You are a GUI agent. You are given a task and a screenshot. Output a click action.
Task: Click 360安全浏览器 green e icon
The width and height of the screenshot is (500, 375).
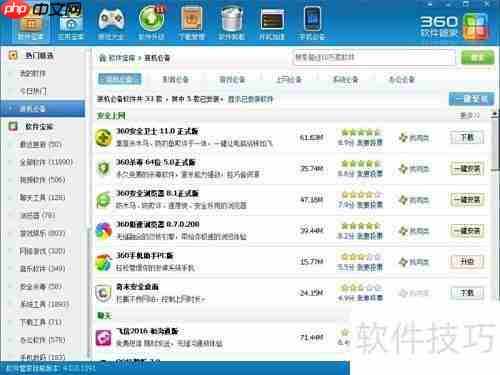(x=104, y=200)
